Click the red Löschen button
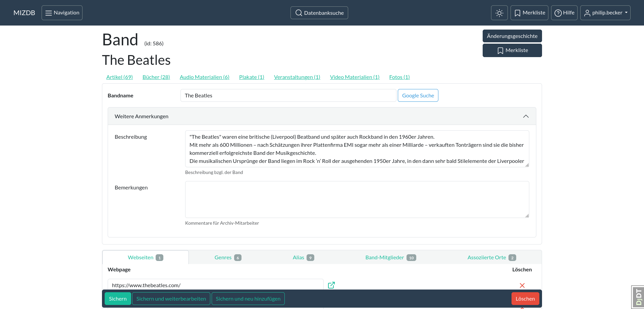The width and height of the screenshot is (644, 309). click(x=525, y=299)
